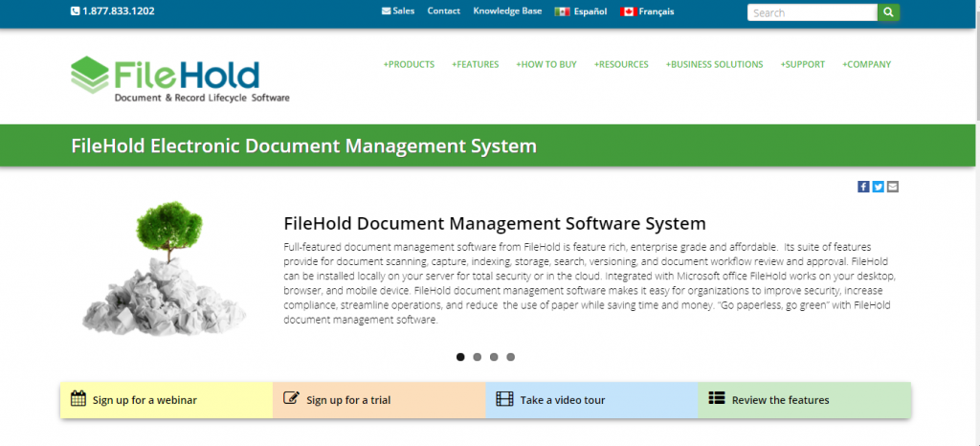The height and width of the screenshot is (446, 980).
Task: Switch site language to Français
Action: [x=657, y=11]
